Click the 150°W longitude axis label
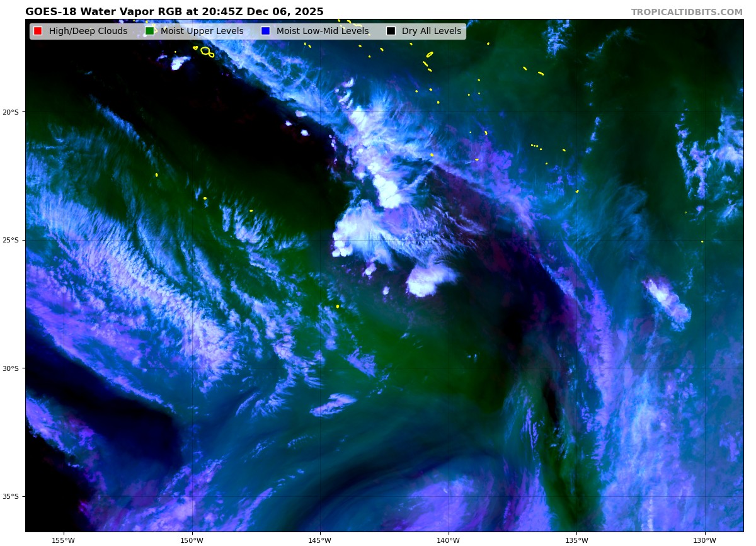Image resolution: width=756 pixels, height=546 pixels. tap(192, 540)
